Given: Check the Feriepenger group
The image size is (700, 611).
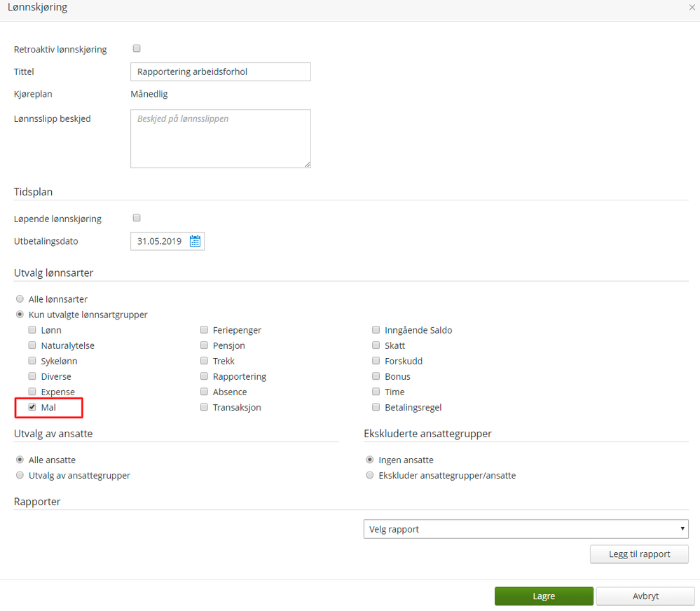Looking at the screenshot, I should (204, 330).
